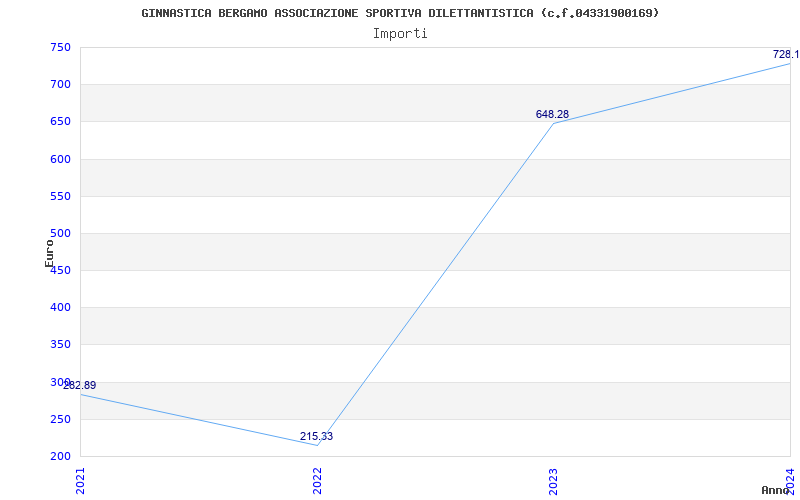Click the 728.1 data label
800x500 pixels.
[786, 55]
